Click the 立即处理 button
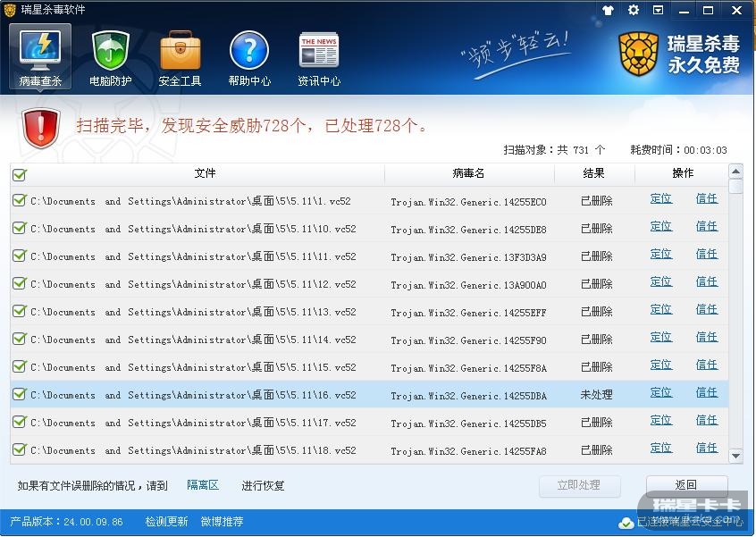The width and height of the screenshot is (756, 537). pos(579,485)
